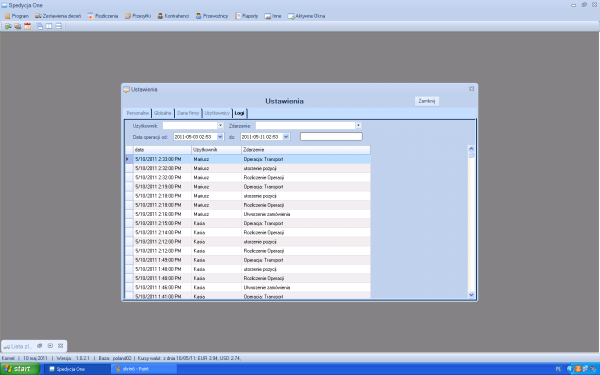Click '10 maj 2011' in status bar
The width and height of the screenshot is (600, 375).
[x=35, y=359]
